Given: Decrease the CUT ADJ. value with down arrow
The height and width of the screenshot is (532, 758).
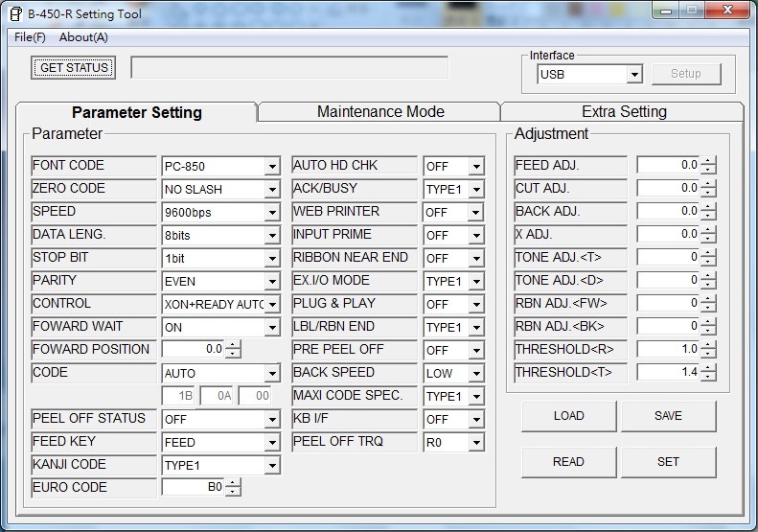Looking at the screenshot, I should point(708,193).
